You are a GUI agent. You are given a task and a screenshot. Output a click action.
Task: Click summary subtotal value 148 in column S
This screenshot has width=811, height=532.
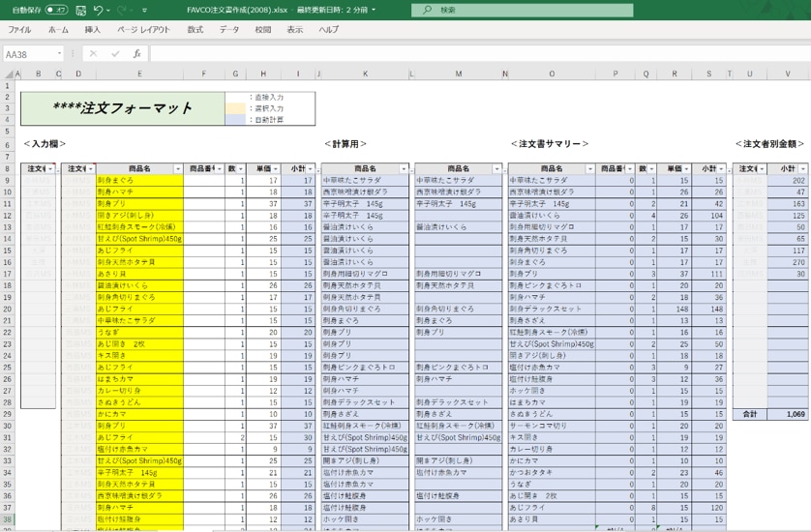pyautogui.click(x=708, y=310)
